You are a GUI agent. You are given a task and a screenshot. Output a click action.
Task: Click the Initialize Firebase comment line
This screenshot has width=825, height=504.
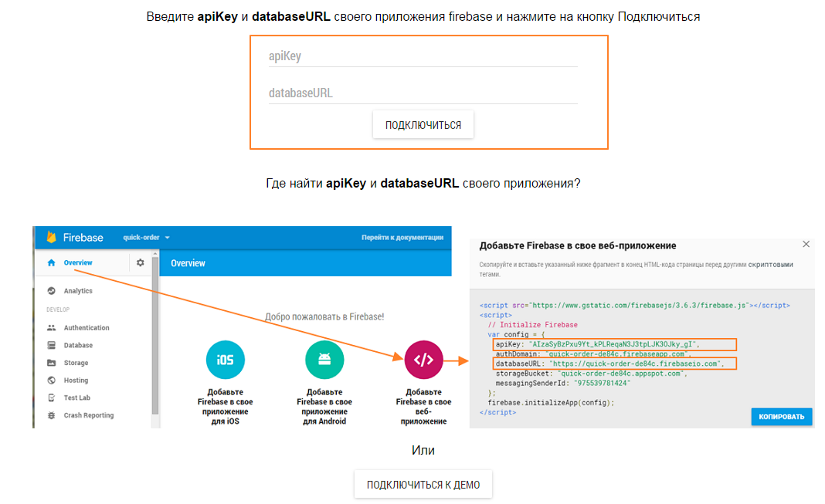(532, 325)
